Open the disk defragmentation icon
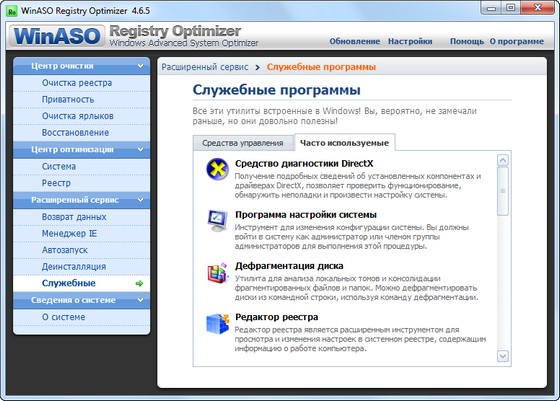Viewport: 560px width, 401px height. [218, 273]
